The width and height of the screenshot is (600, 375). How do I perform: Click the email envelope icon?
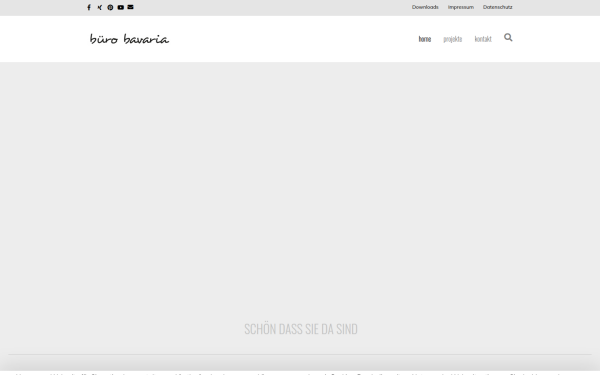click(130, 7)
